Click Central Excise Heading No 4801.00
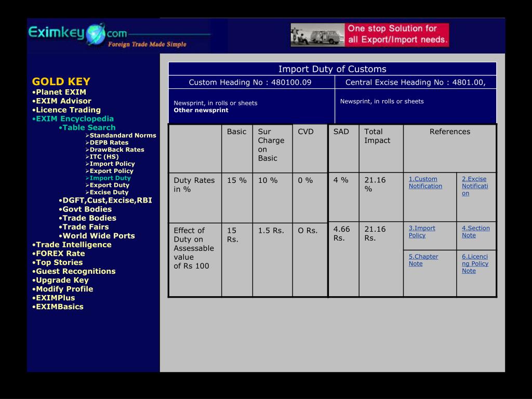This screenshot has height=399, width=532. coord(416,83)
